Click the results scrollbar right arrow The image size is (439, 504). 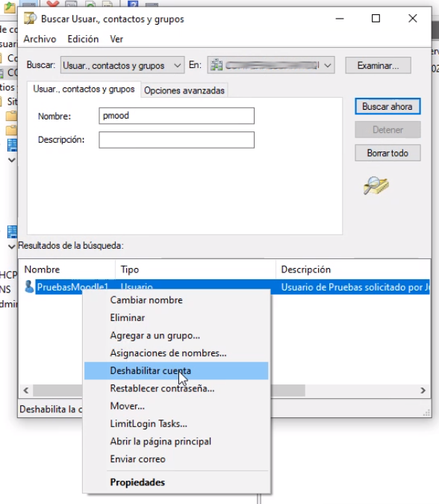click(x=423, y=391)
